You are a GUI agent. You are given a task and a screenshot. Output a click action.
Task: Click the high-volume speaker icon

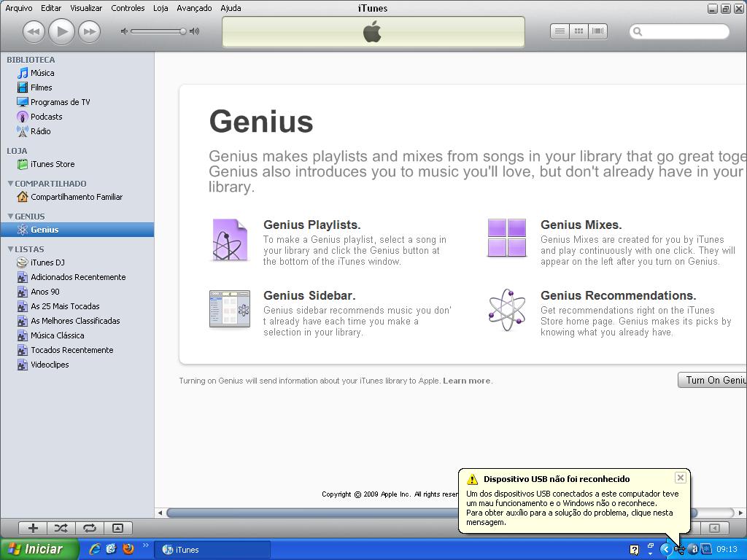tap(194, 31)
